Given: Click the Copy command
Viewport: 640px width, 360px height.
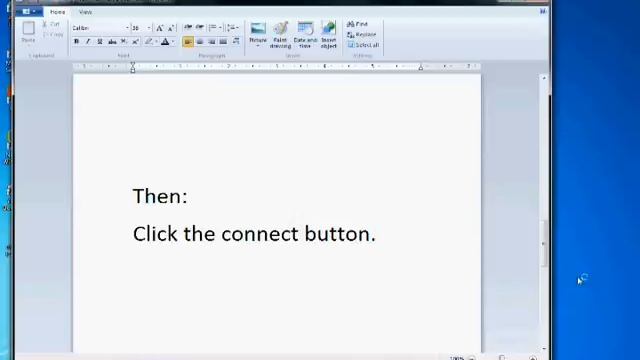Looking at the screenshot, I should tap(53, 35).
